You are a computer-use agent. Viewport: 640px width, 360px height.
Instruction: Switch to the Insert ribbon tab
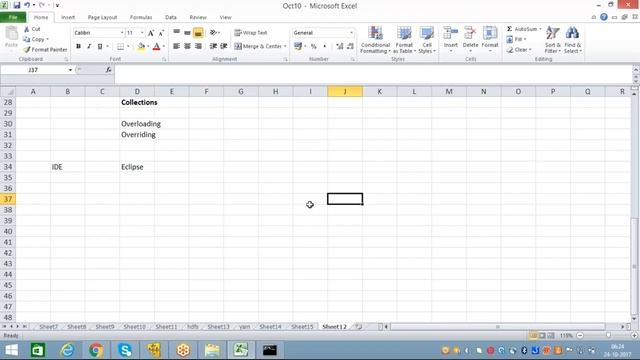point(68,18)
